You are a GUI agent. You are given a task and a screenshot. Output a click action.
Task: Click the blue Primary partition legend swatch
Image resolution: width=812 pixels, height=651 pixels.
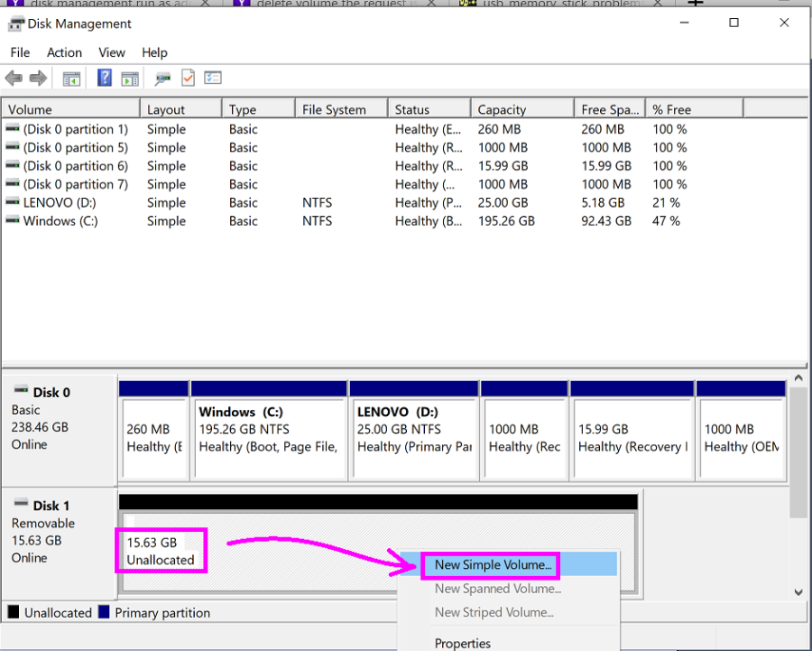(x=104, y=611)
